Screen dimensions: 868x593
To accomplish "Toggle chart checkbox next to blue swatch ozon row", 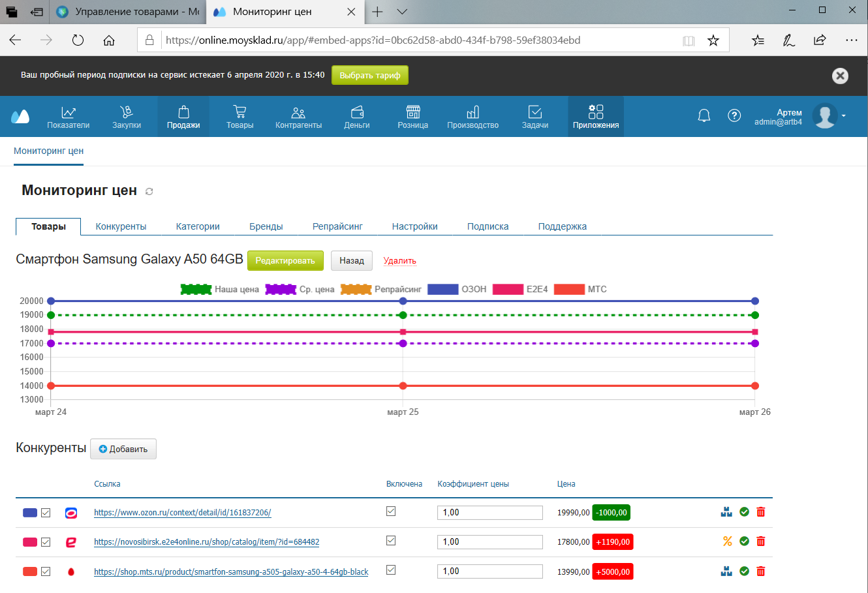I will 46,513.
